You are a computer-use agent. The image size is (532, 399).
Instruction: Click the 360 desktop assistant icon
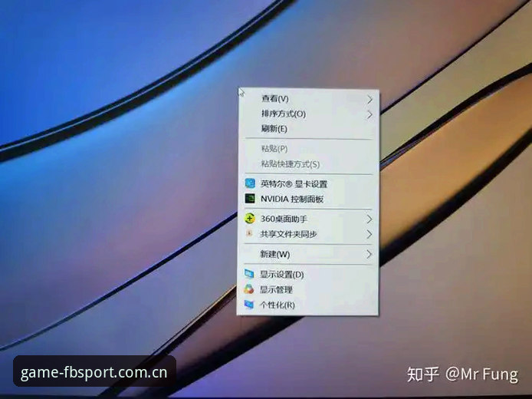[x=250, y=219]
